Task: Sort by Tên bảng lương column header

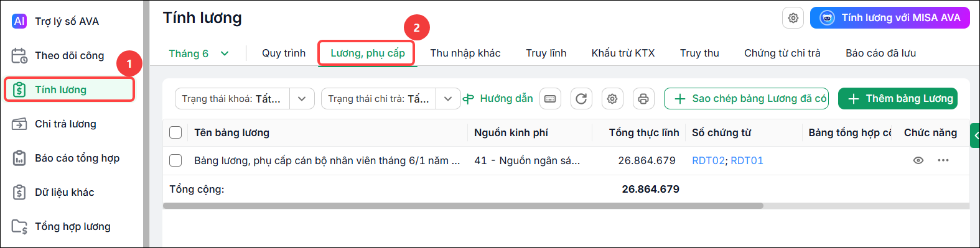Action: 231,132
